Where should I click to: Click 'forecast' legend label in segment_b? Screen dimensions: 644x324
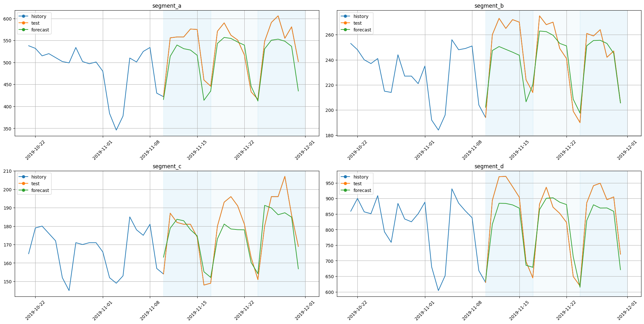363,30
